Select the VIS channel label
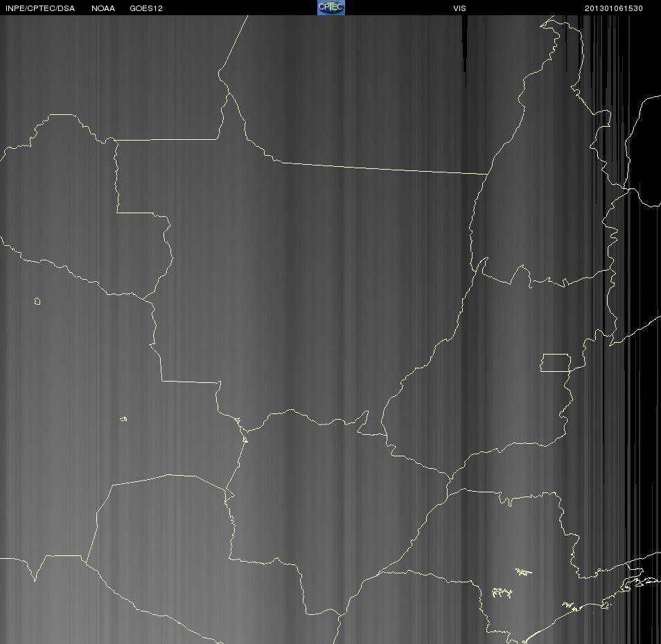 click(x=459, y=8)
